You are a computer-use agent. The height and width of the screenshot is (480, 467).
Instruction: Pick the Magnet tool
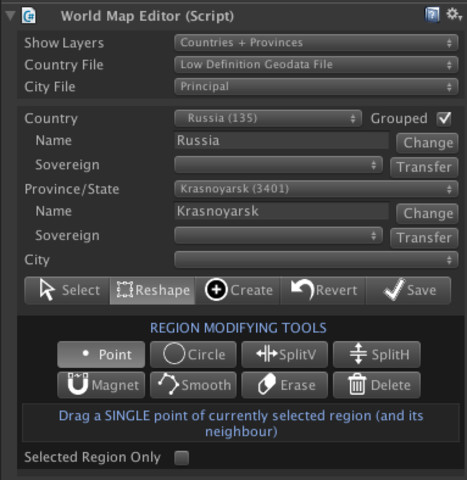[x=101, y=385]
